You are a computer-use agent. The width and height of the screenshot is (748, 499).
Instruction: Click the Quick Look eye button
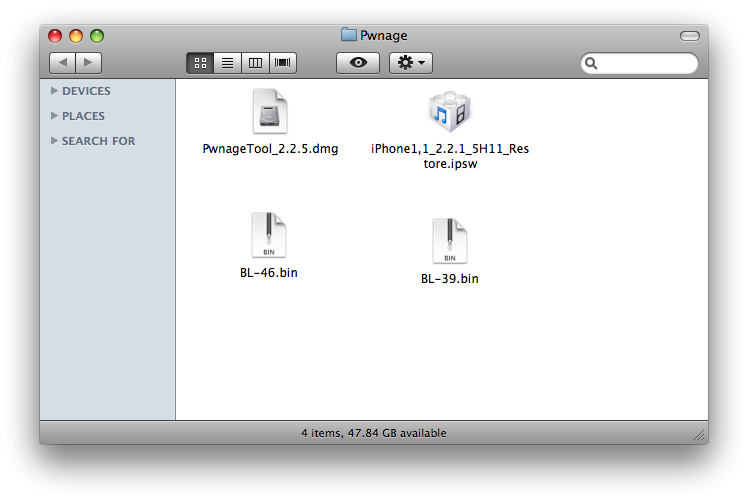tap(357, 62)
